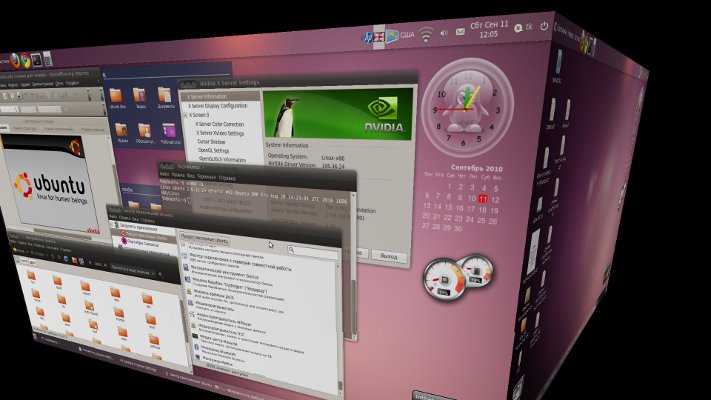Viewport: 711px width, 400px height.
Task: Open Окно menu in the OpenOffice window
Action: pyautogui.click(x=59, y=84)
